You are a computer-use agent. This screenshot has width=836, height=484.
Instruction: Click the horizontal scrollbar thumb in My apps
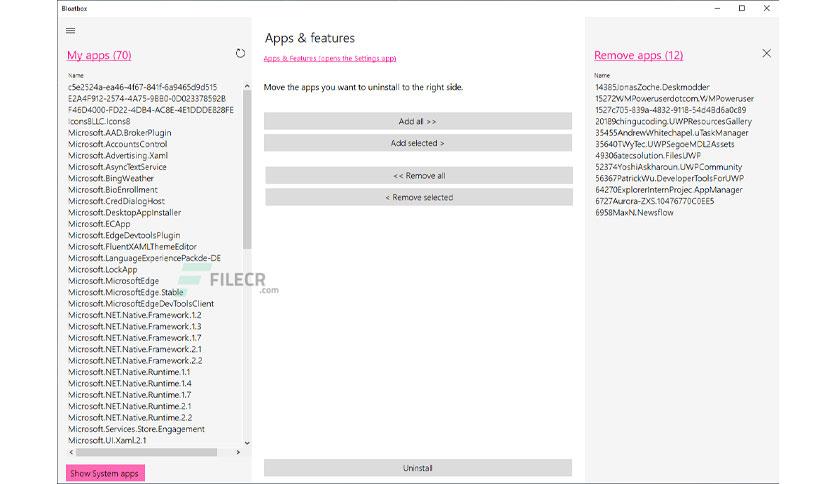(x=147, y=452)
